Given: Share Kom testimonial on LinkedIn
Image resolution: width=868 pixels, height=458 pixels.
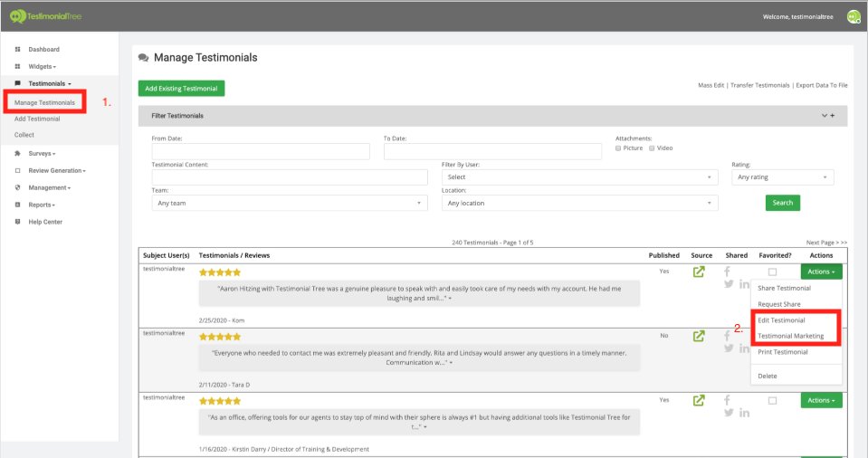Looking at the screenshot, I should [745, 284].
